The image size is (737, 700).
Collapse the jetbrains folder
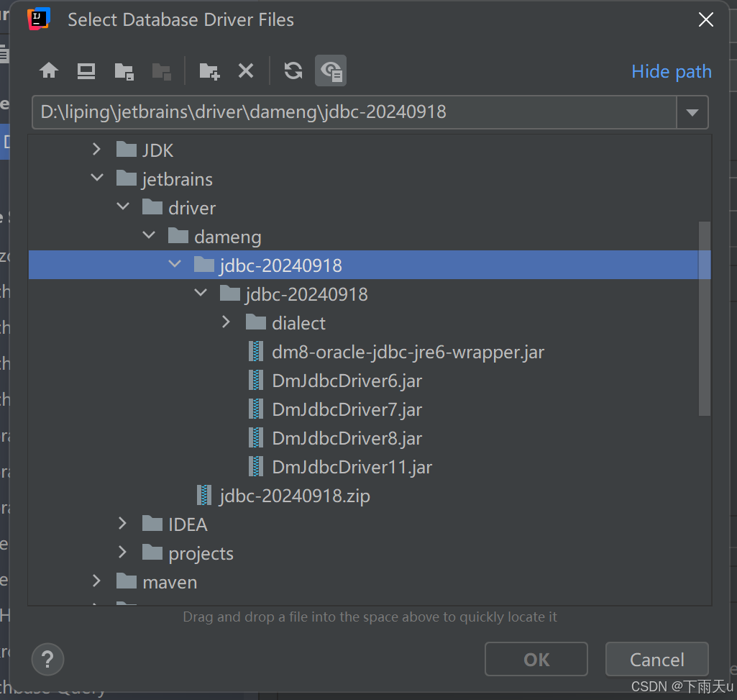point(97,178)
